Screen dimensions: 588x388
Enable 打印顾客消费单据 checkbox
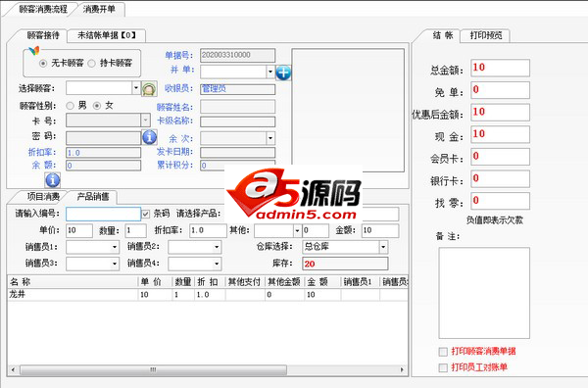pos(443,352)
